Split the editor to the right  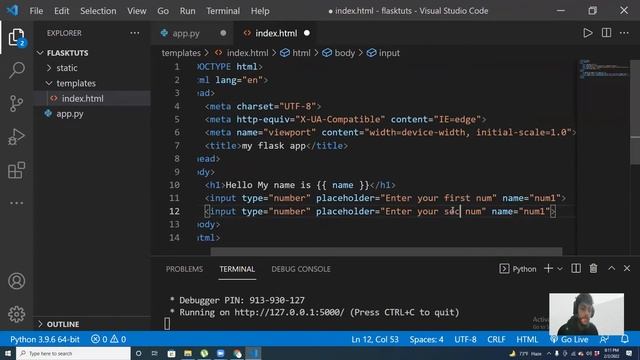click(607, 33)
